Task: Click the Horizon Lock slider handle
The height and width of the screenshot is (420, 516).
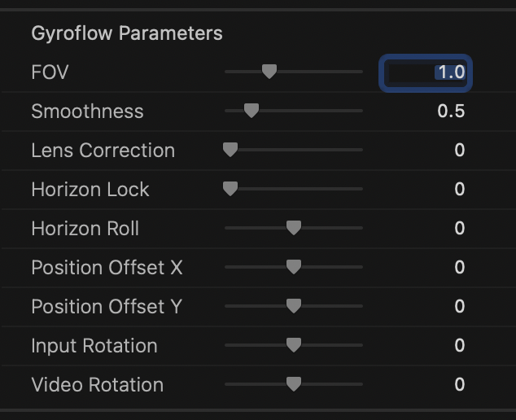Action: pos(230,189)
